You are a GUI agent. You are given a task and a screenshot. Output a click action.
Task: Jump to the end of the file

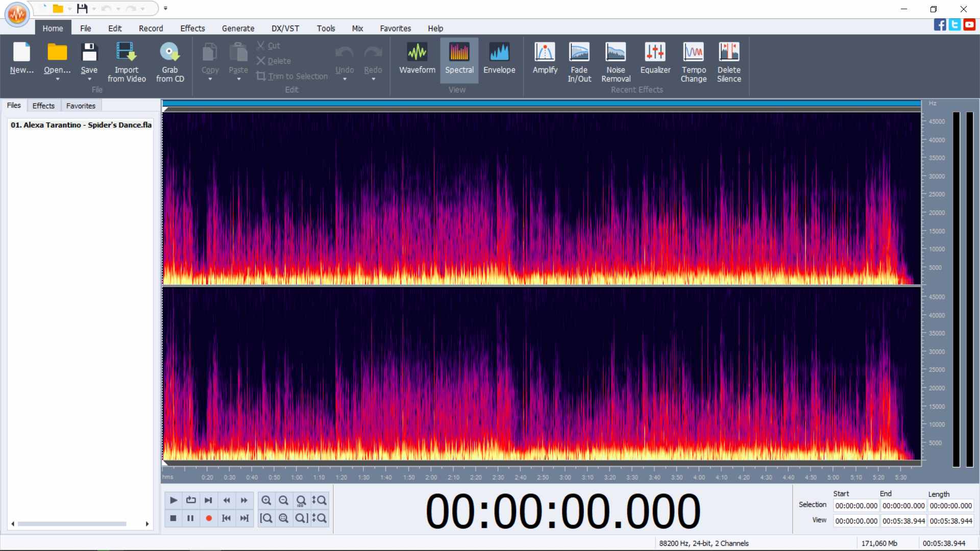point(244,518)
